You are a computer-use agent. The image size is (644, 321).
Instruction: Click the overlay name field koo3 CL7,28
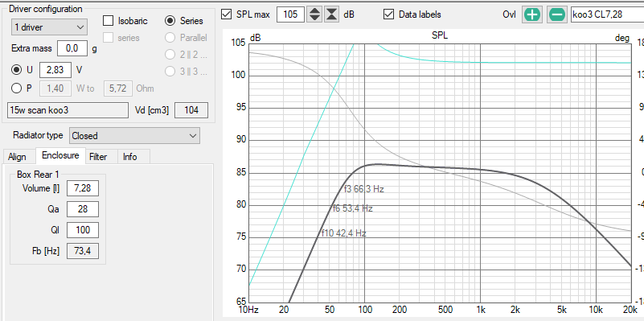pos(607,14)
